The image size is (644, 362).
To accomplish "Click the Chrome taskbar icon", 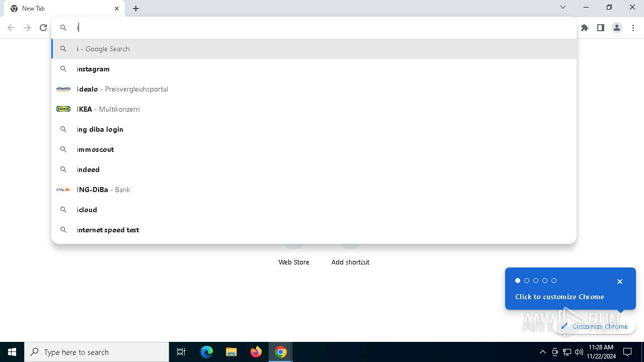I will point(281,352).
